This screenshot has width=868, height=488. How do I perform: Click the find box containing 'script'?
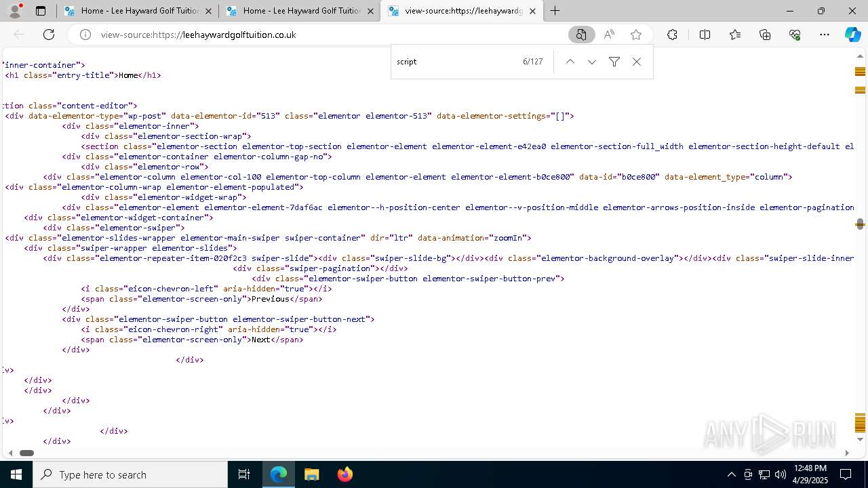point(454,62)
